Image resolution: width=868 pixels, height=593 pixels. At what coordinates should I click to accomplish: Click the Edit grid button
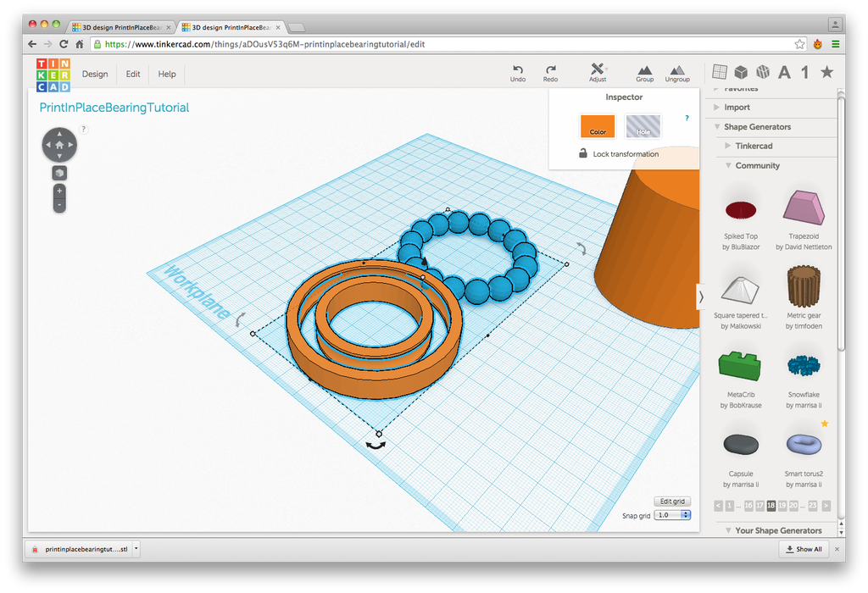tap(672, 502)
